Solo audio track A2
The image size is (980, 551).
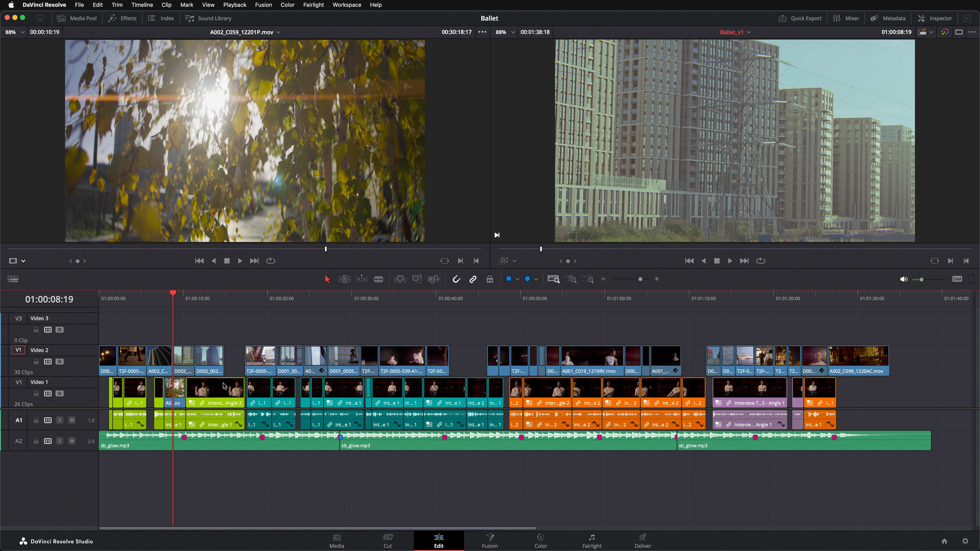[x=59, y=441]
